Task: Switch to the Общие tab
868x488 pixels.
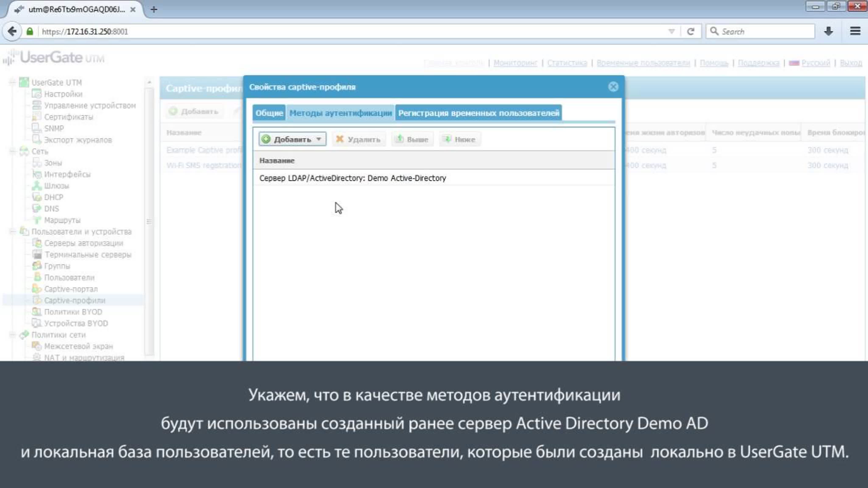Action: (269, 113)
